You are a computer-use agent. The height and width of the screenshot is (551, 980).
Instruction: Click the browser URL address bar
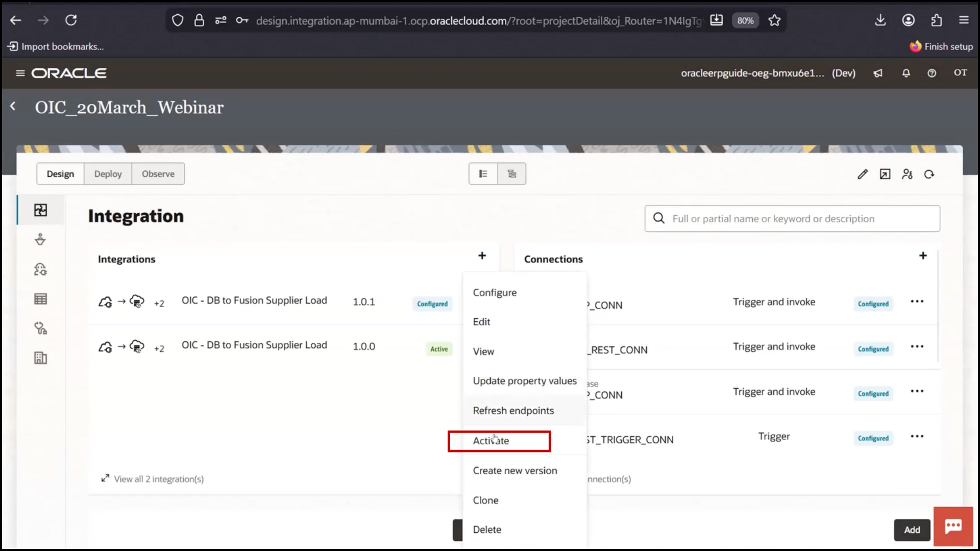click(x=478, y=21)
